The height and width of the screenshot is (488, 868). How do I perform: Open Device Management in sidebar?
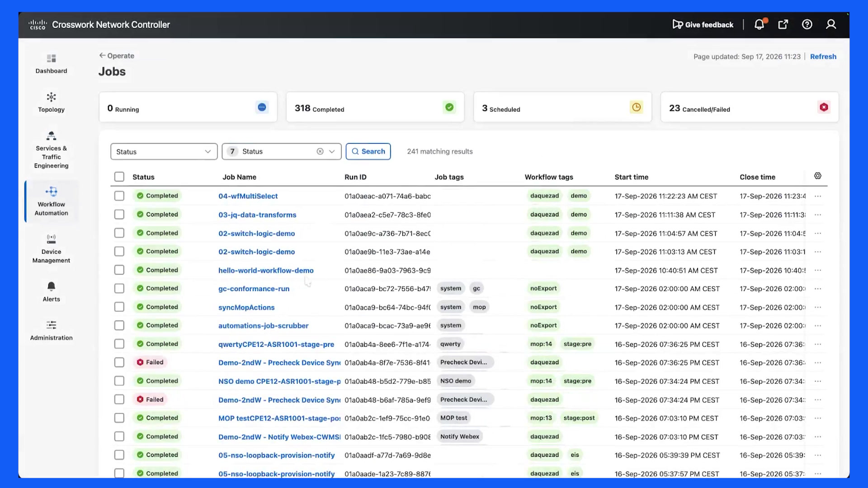click(51, 249)
